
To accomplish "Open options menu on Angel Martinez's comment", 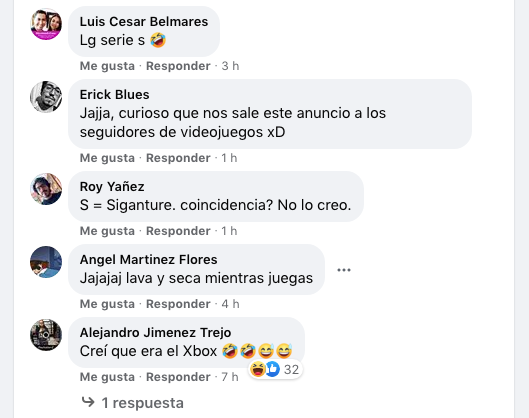I will point(344,270).
